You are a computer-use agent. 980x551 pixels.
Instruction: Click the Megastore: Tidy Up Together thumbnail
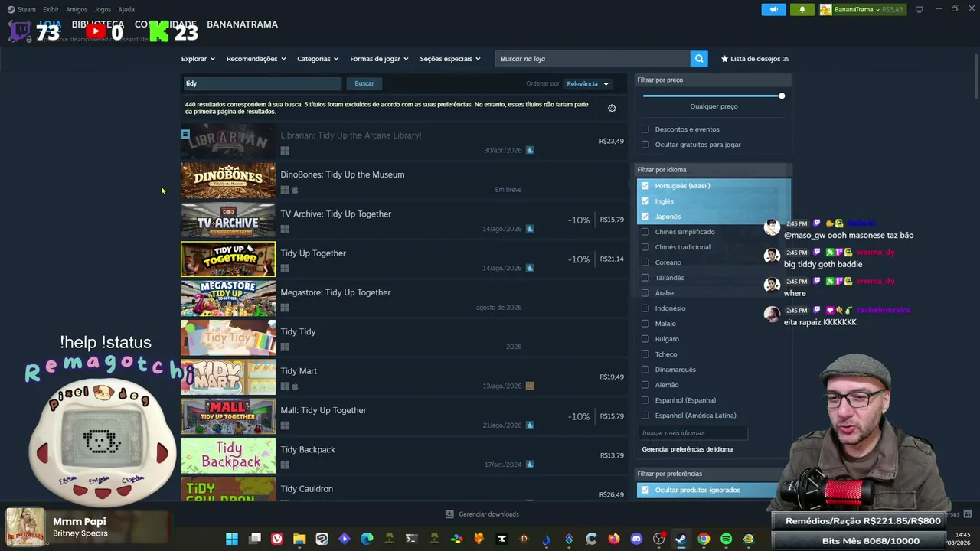(x=228, y=298)
